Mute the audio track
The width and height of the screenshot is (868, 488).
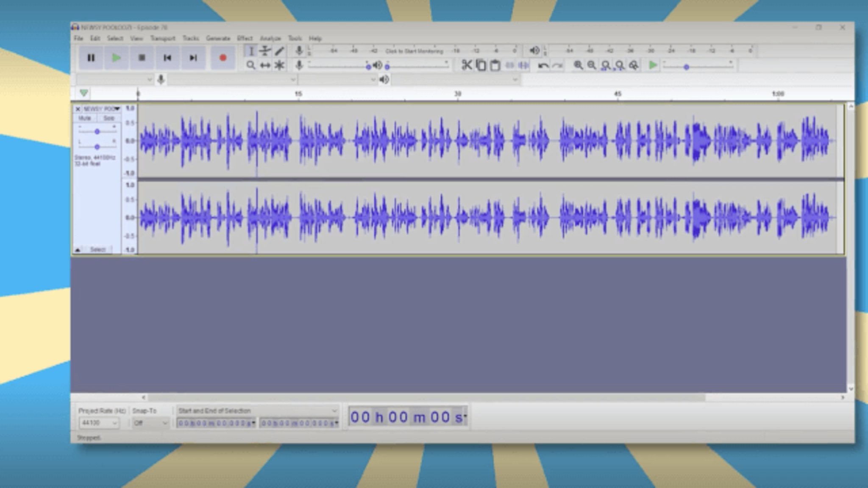[x=85, y=118]
